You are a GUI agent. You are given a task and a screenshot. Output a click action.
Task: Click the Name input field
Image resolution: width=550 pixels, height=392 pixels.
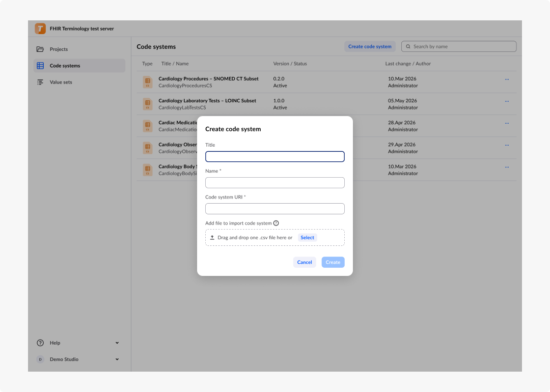274,183
